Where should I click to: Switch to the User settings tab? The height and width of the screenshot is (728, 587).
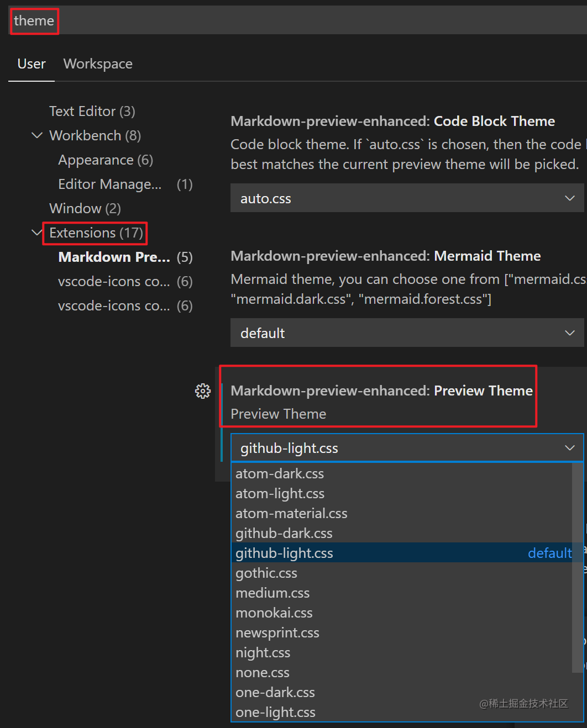point(32,64)
